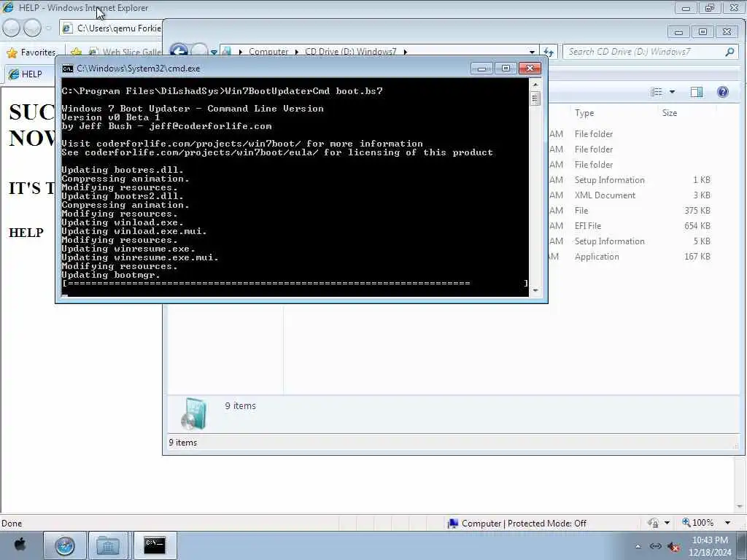Select the XML Document row type cell
Image resolution: width=747 pixels, height=560 pixels.
click(x=605, y=195)
